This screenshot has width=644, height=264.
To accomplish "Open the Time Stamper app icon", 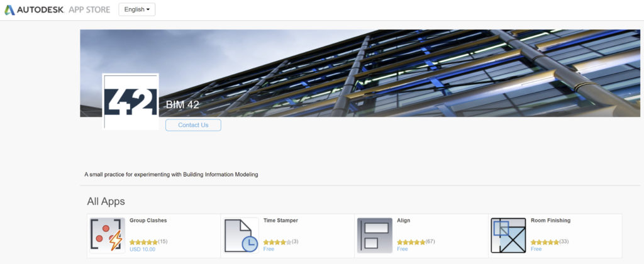I will coord(241,235).
